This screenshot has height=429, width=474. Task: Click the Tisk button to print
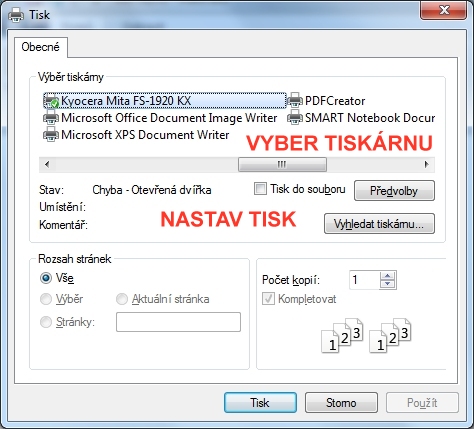tap(260, 403)
